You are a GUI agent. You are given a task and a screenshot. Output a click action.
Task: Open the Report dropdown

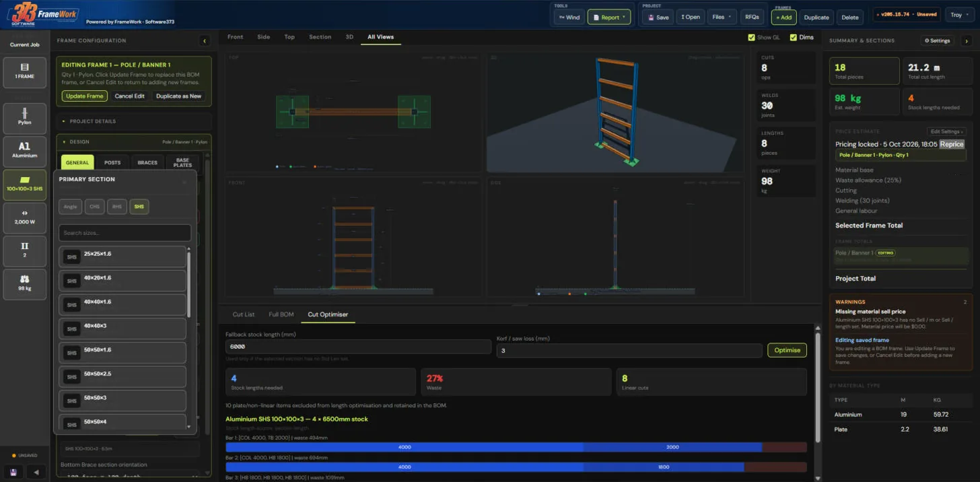click(x=609, y=18)
